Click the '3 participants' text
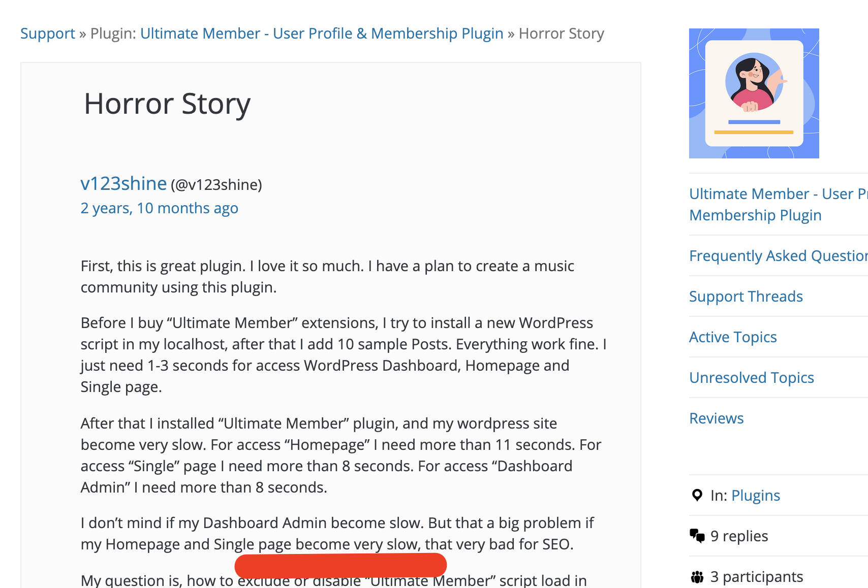 pos(757,577)
